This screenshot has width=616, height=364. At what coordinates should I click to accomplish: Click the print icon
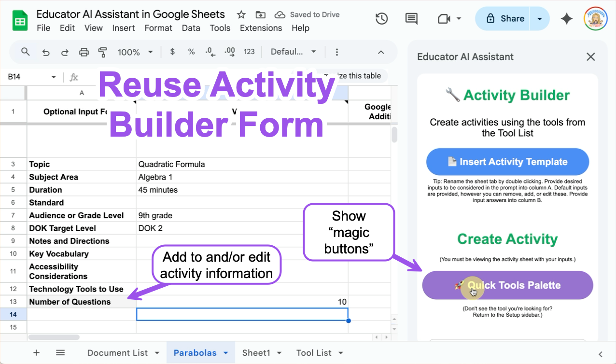tap(84, 52)
